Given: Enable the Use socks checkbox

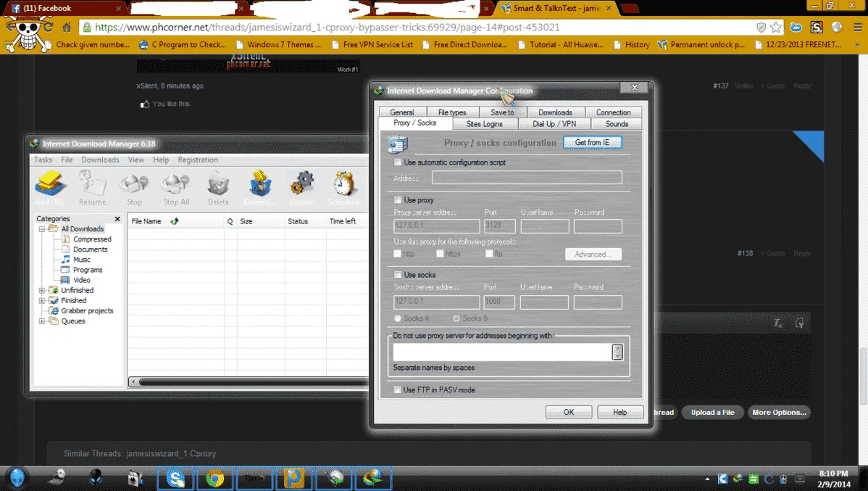Looking at the screenshot, I should (398, 274).
